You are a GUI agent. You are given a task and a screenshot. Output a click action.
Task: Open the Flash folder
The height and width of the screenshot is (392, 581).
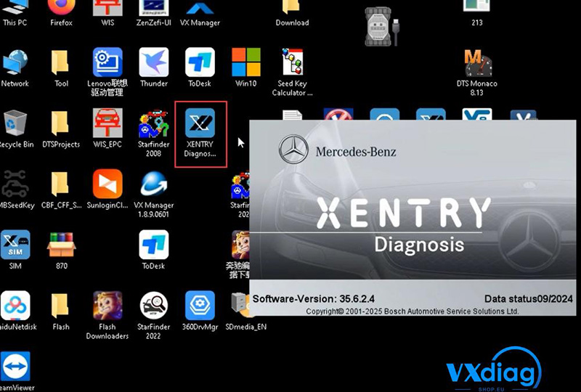[61, 311]
